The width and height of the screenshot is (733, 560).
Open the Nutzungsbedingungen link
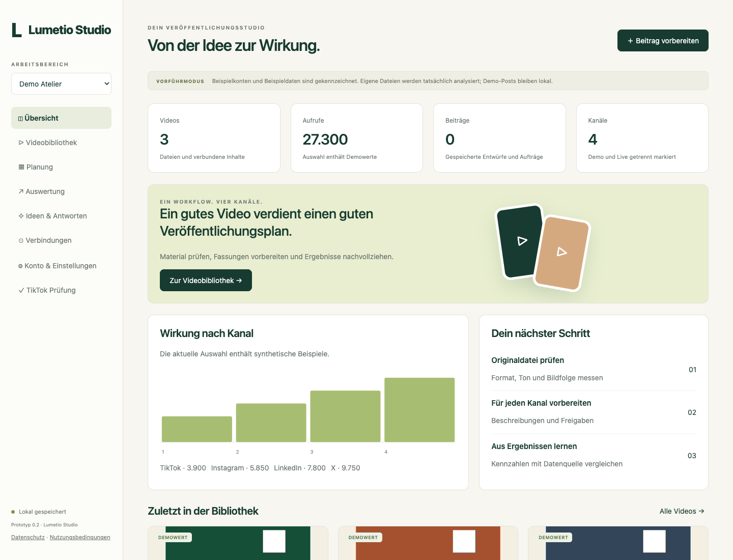(80, 537)
